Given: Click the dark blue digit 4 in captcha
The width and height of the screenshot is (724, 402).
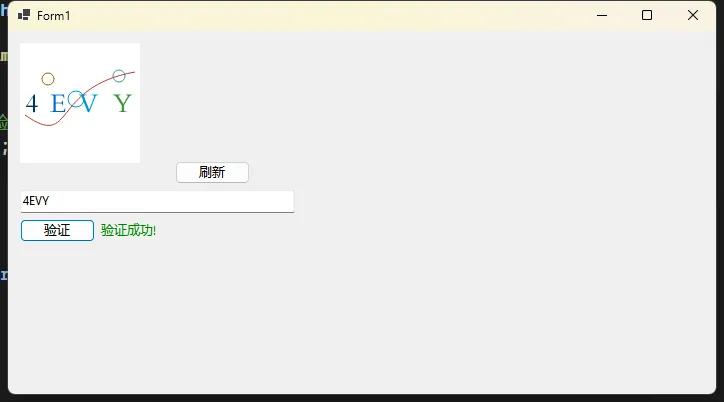Looking at the screenshot, I should pos(31,103).
